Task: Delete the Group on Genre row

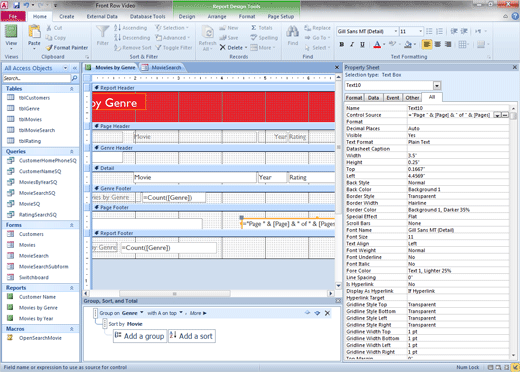Action: [327, 313]
